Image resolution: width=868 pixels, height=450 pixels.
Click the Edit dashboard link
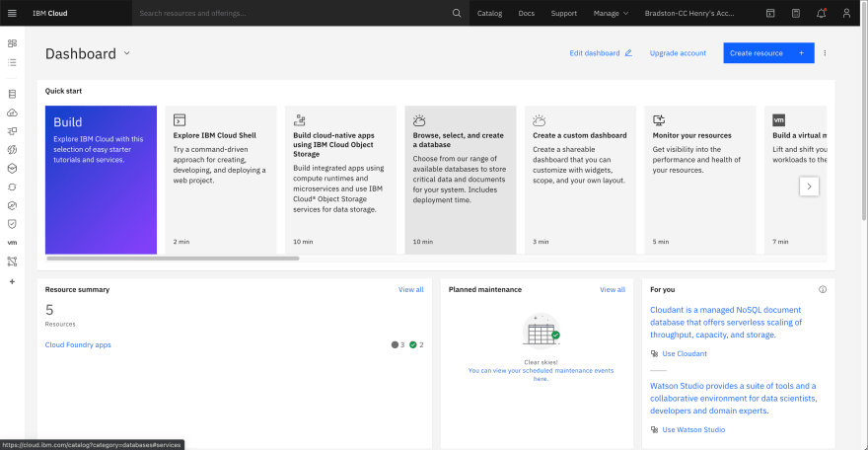595,53
